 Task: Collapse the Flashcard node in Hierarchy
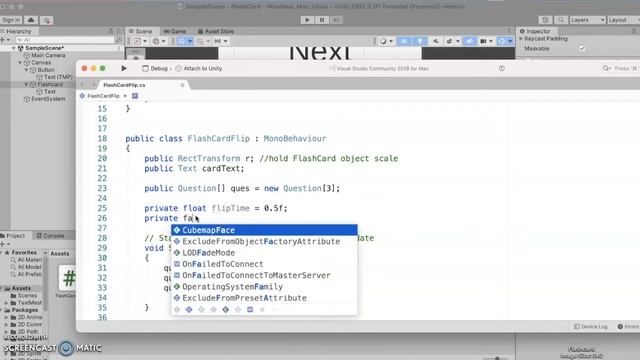tap(27, 84)
